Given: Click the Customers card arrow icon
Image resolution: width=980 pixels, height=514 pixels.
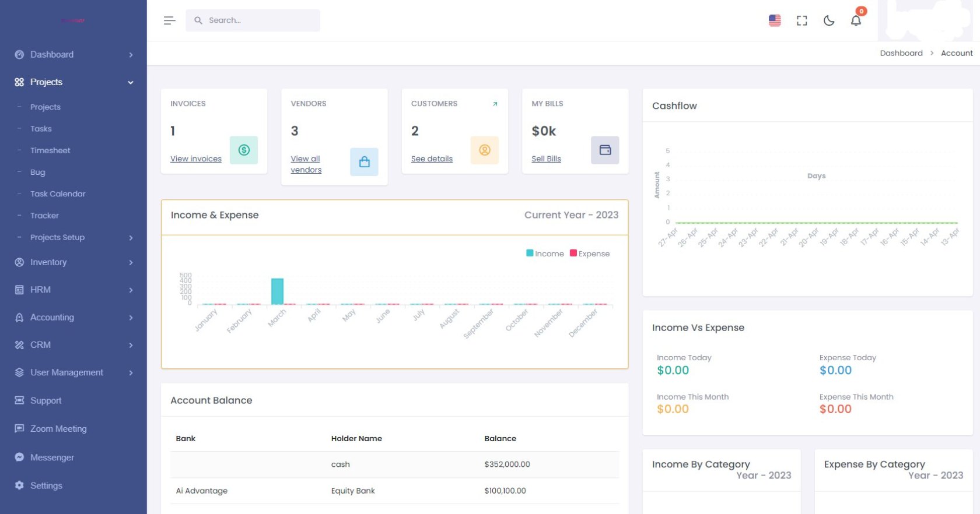Looking at the screenshot, I should coord(495,104).
